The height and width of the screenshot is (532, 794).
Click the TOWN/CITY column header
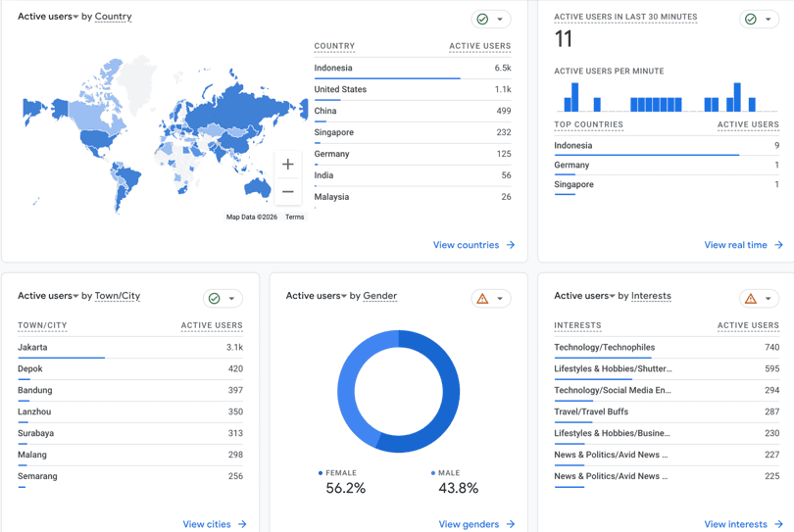[42, 325]
